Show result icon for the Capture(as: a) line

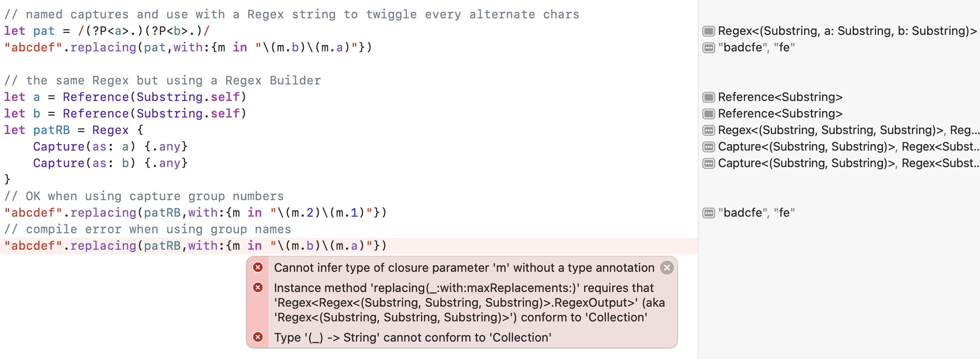click(x=709, y=147)
